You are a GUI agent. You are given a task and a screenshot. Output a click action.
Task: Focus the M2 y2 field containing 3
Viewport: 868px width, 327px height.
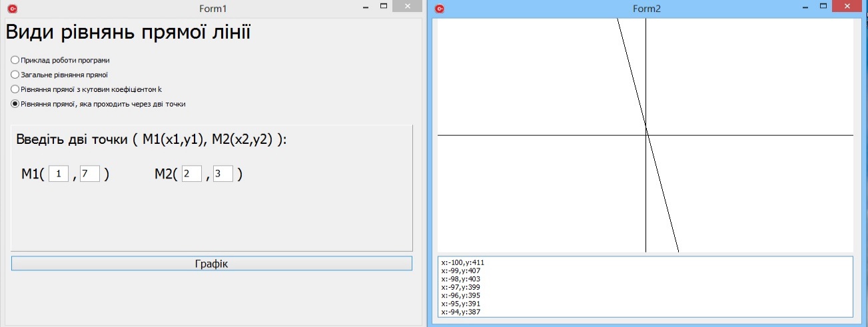coord(223,174)
